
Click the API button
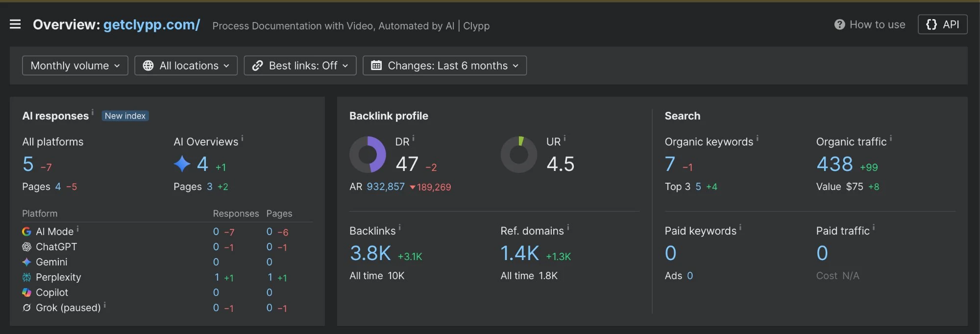coord(942,24)
